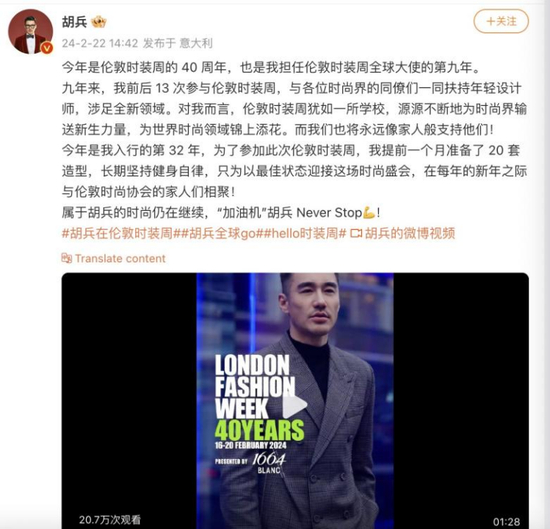Image resolution: width=550 pixels, height=529 pixels.
Task: Open 胡兵's profile avatar
Action: coord(31,32)
